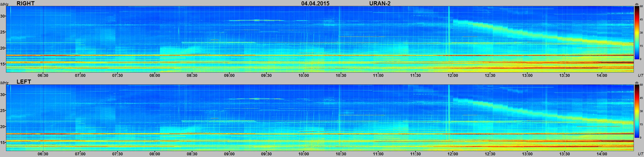This screenshot has height=157, width=644.
Task: Click the 25 MHz tick in LEFT panel
Action: 3,111
